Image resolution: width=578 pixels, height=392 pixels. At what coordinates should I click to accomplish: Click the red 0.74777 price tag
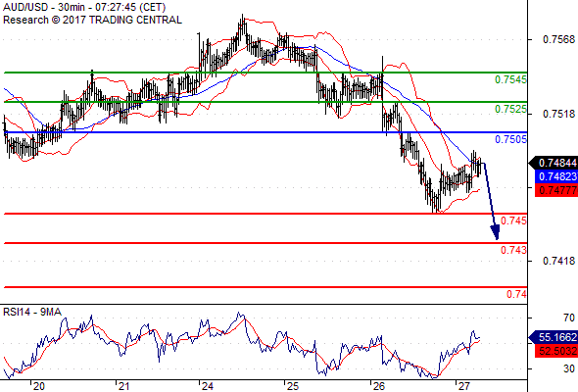click(556, 190)
